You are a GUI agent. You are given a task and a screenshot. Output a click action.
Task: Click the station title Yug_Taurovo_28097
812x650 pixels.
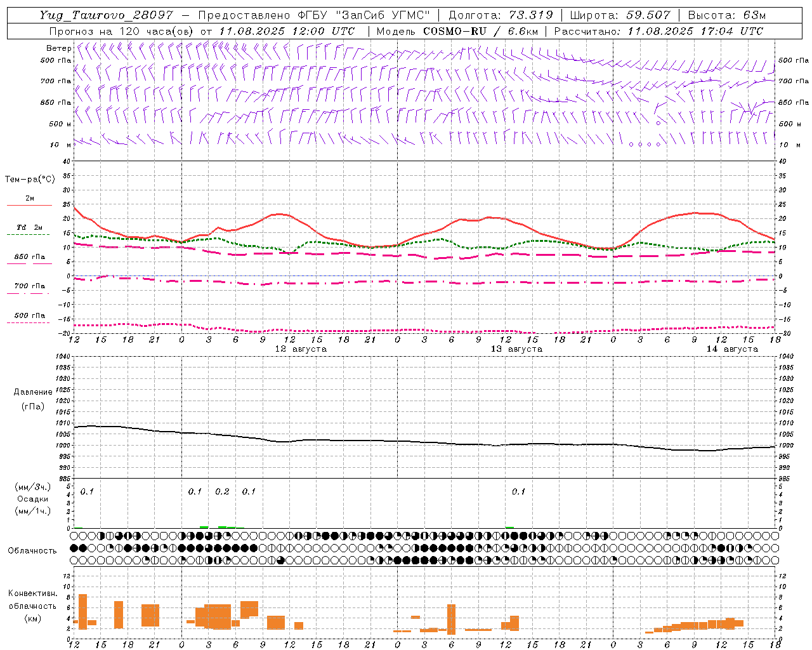click(106, 15)
